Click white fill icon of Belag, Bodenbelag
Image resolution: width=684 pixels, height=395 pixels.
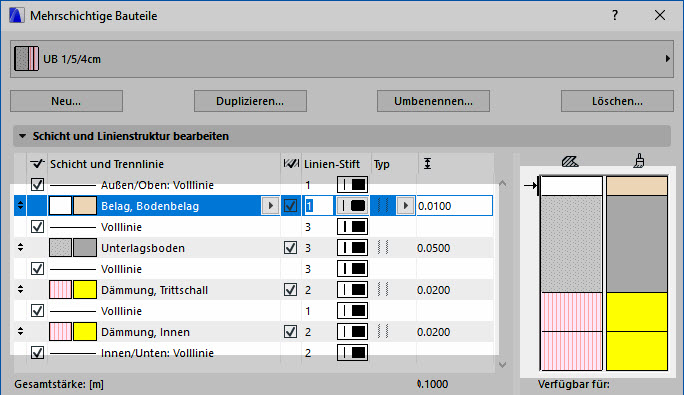[60, 206]
